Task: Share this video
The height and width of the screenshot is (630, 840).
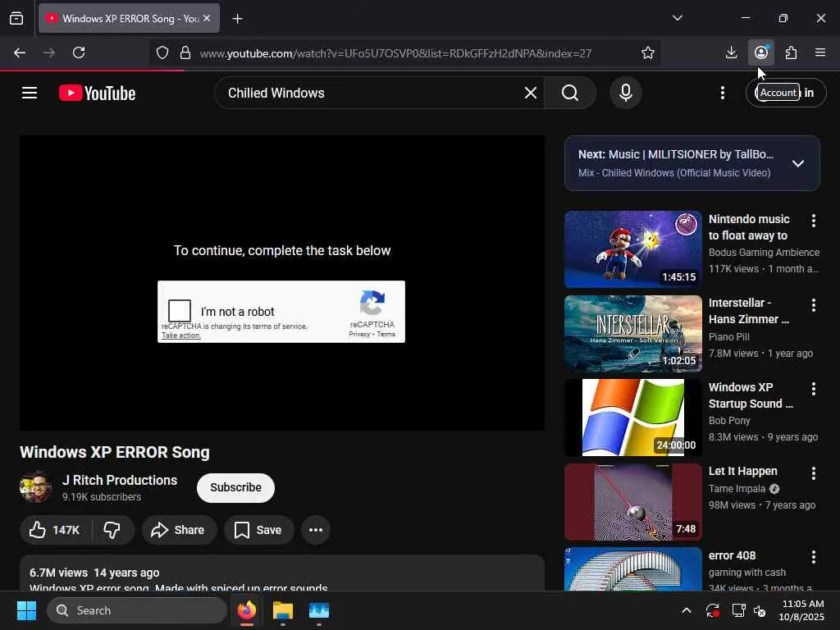Action: click(178, 531)
